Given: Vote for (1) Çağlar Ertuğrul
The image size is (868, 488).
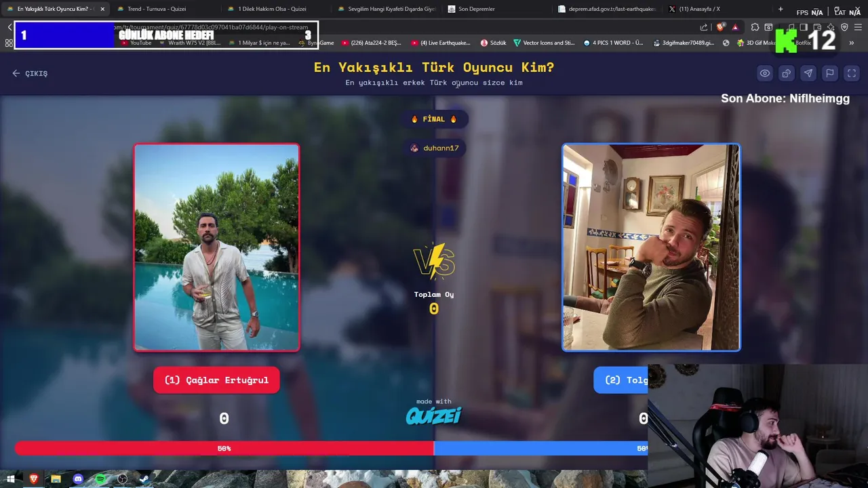Looking at the screenshot, I should (x=216, y=380).
